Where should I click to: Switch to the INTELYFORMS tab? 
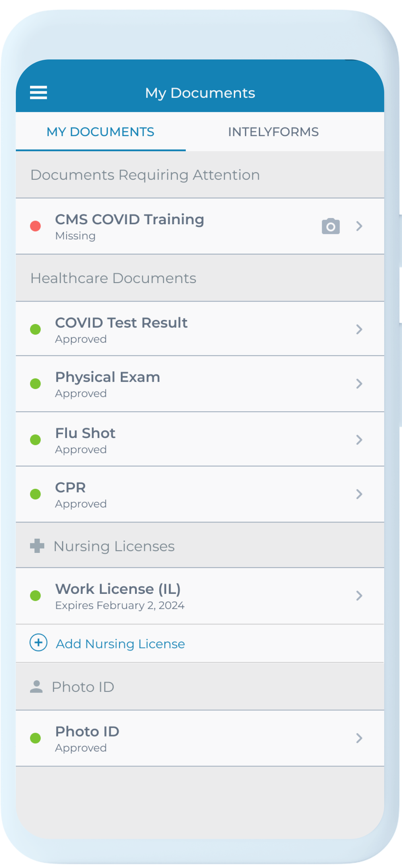click(x=273, y=132)
